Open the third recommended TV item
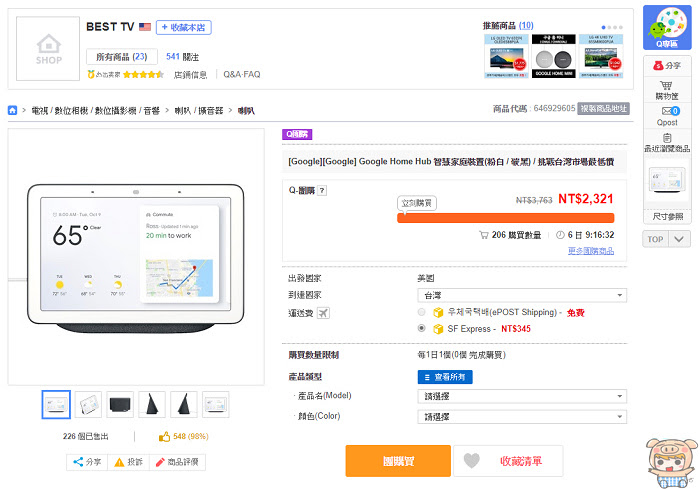Screen dimensions: 700x489 click(x=601, y=57)
